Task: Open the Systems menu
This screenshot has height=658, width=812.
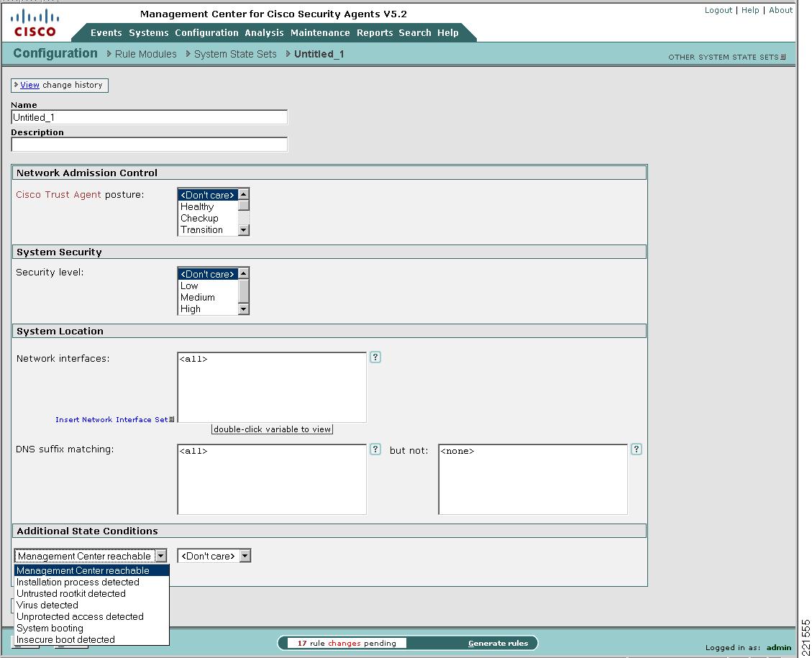Action: tap(149, 32)
